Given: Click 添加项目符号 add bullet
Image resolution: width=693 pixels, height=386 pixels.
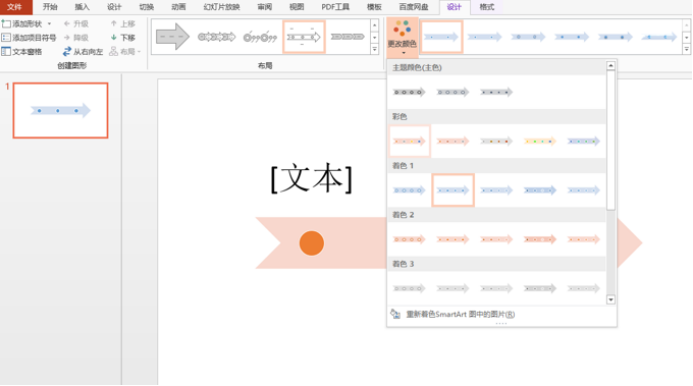Looking at the screenshot, I should coord(29,38).
